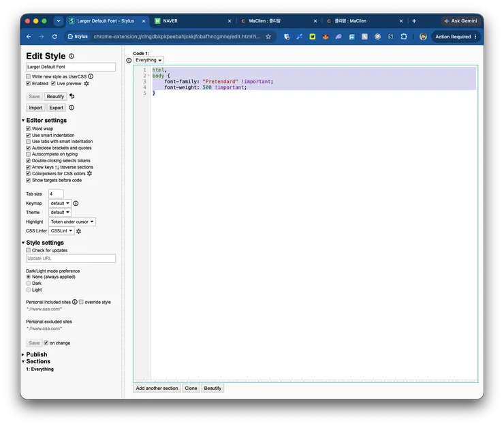Open the Theme default dropdown
Screen dimensions: 504x426
(60, 213)
